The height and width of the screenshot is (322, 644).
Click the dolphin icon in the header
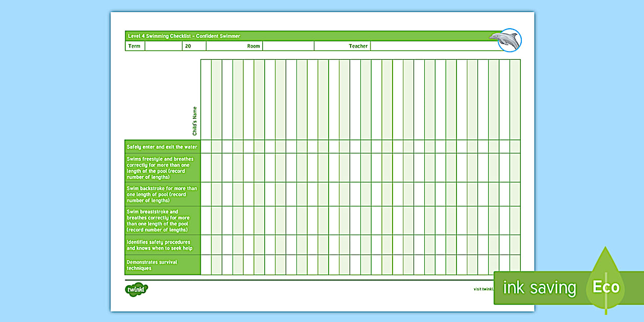[x=510, y=39]
